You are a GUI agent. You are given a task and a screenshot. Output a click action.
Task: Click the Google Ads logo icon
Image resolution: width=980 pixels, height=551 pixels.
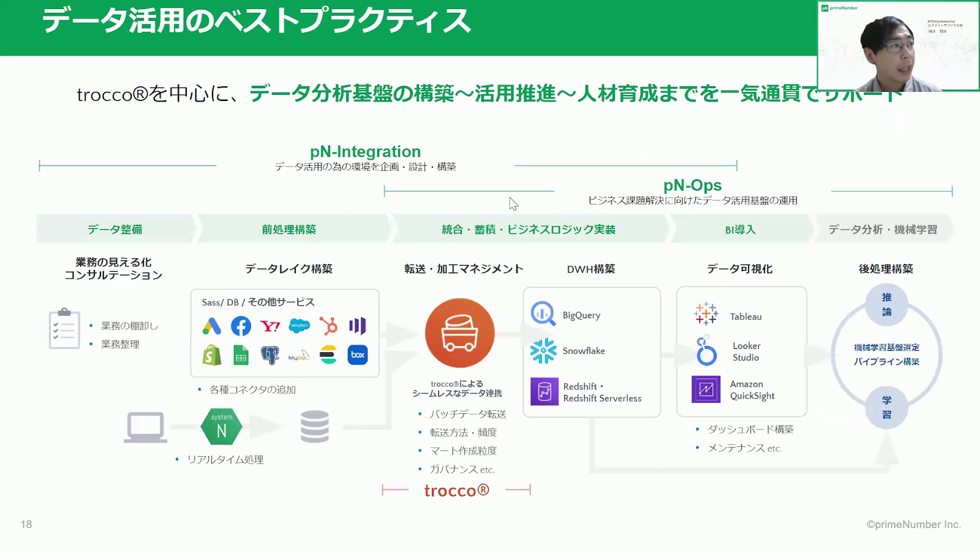(x=211, y=326)
